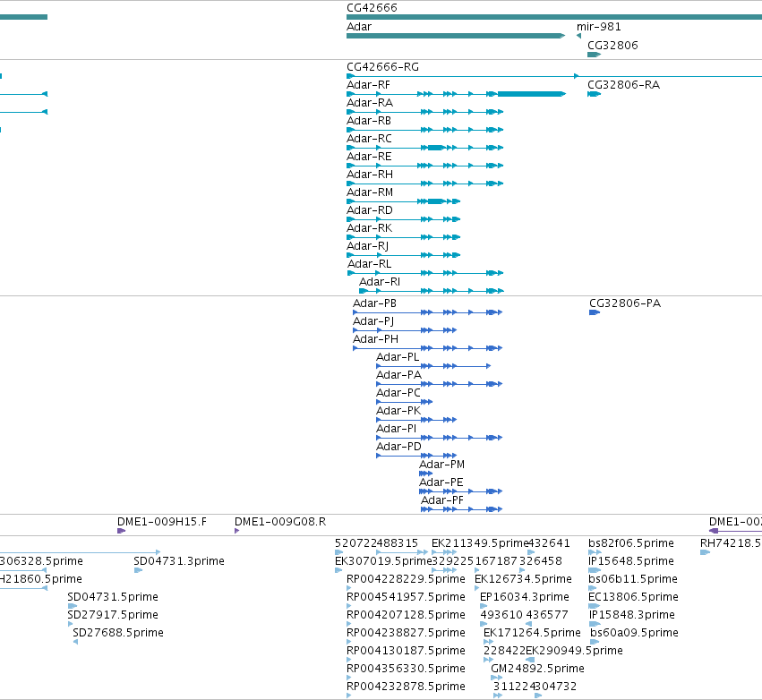The image size is (762, 700).
Task: Select the EK290949.5prime EST
Action: (530, 660)
